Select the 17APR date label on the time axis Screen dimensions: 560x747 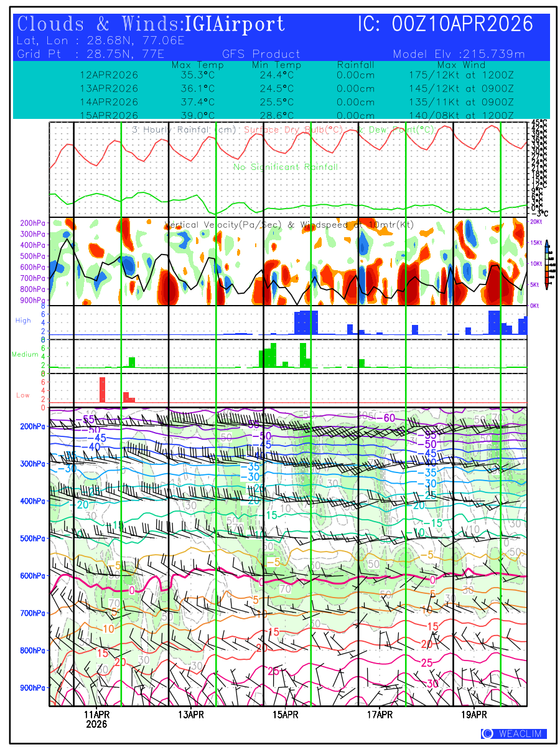(380, 714)
